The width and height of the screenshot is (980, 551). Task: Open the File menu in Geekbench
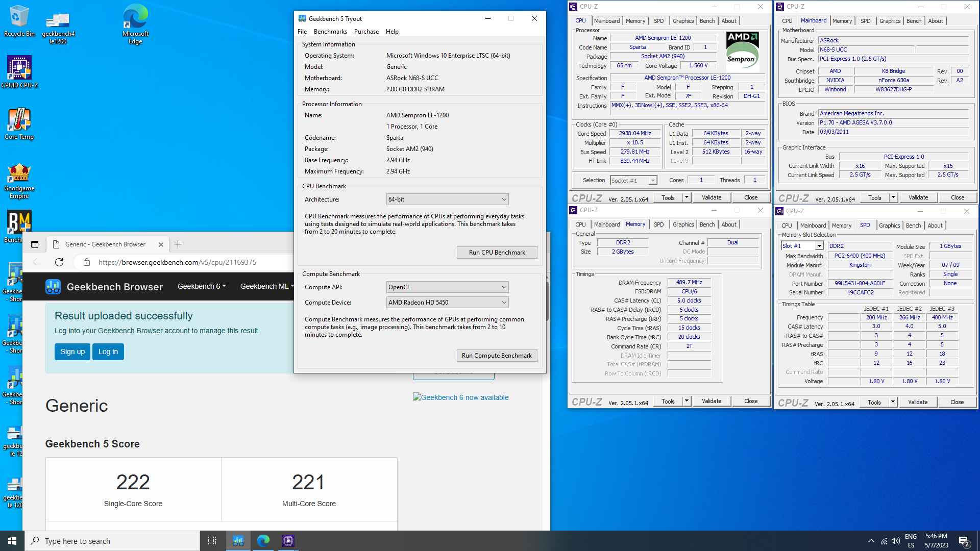[302, 32]
